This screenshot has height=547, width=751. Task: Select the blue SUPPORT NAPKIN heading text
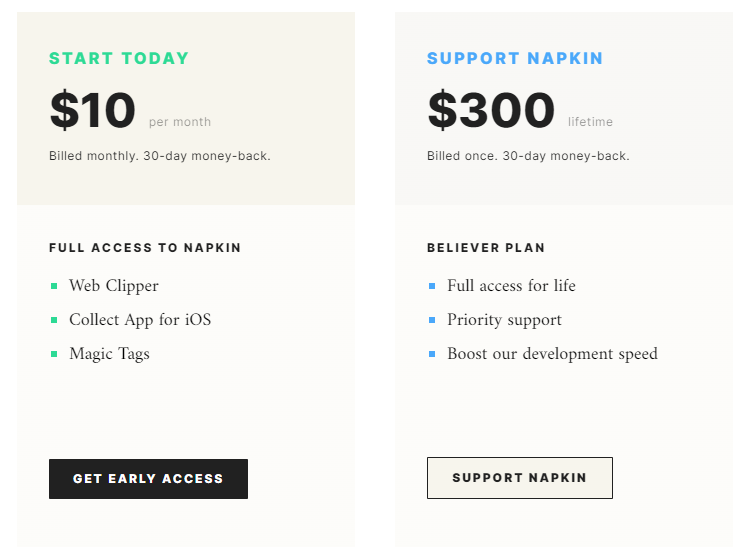515,58
